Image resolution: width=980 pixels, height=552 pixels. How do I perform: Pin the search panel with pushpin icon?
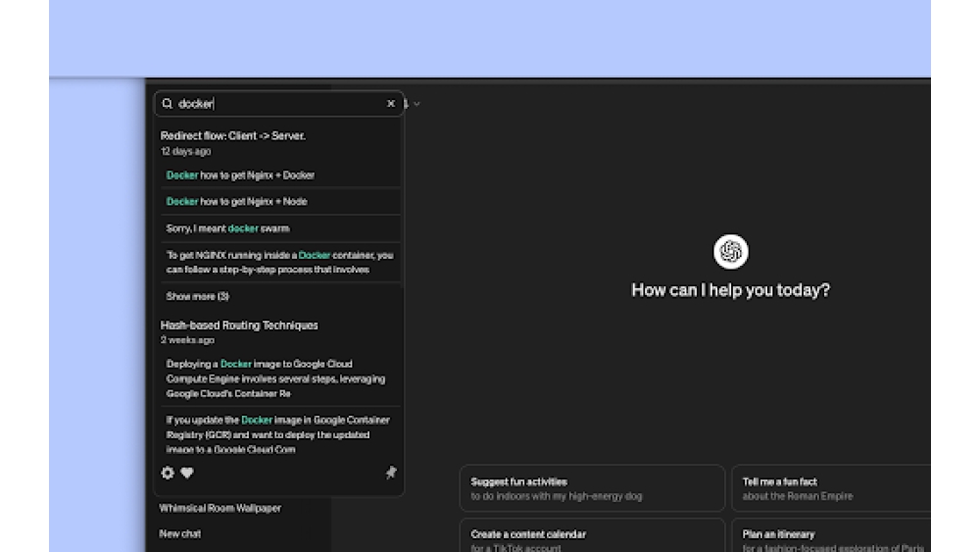(391, 473)
